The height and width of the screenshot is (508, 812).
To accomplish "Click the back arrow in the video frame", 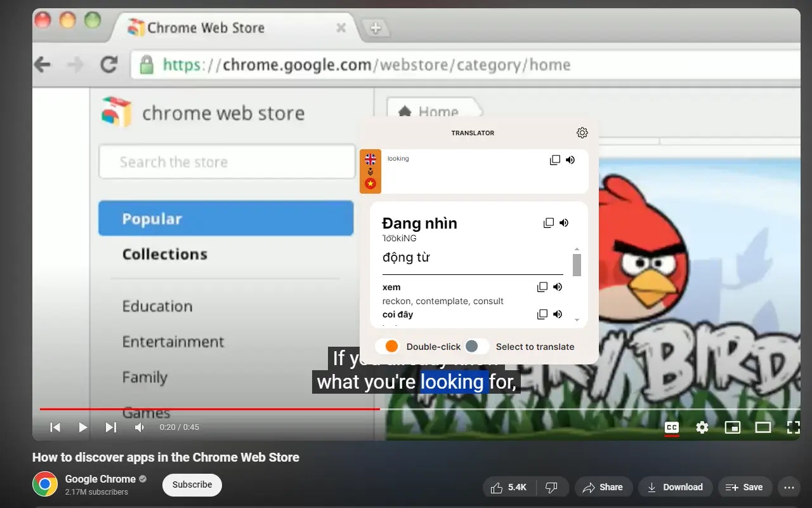I will [42, 64].
